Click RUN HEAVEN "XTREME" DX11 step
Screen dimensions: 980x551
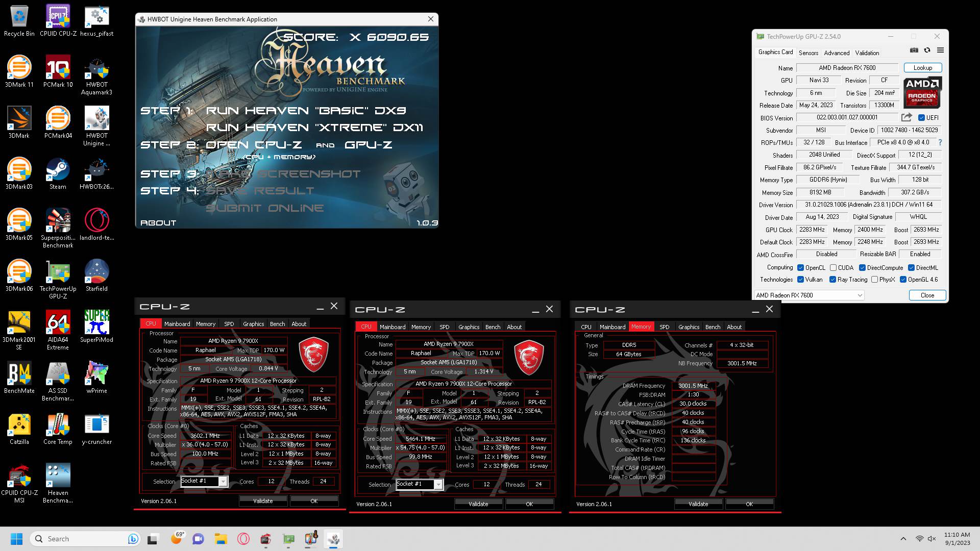pos(314,128)
